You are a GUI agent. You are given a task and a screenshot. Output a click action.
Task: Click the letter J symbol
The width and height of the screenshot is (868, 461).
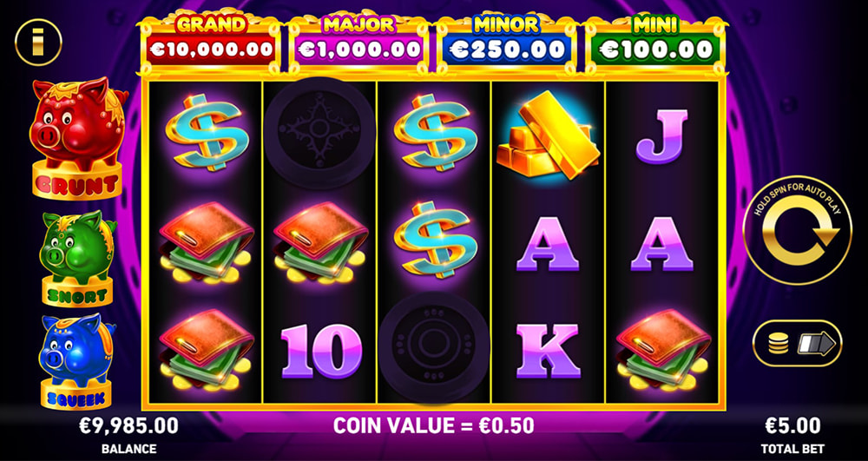(x=661, y=136)
